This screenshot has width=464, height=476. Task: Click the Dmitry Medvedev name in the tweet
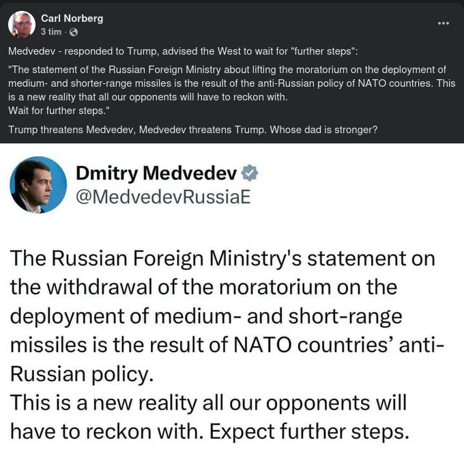coord(156,173)
